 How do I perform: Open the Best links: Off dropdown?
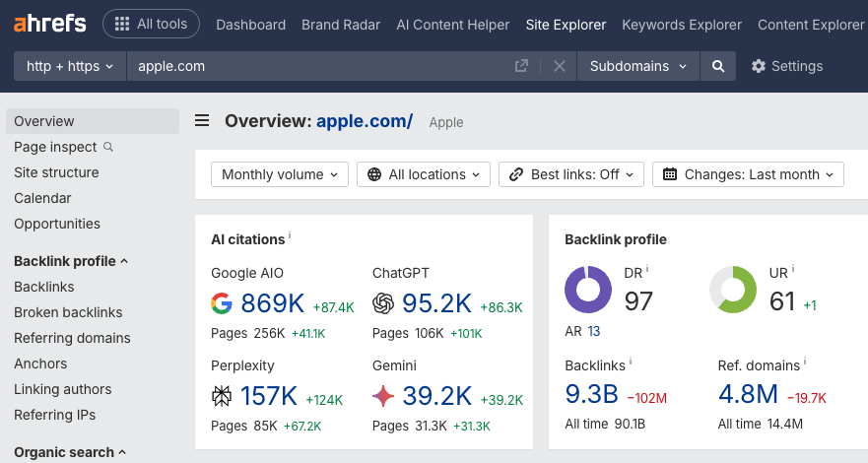click(x=571, y=174)
